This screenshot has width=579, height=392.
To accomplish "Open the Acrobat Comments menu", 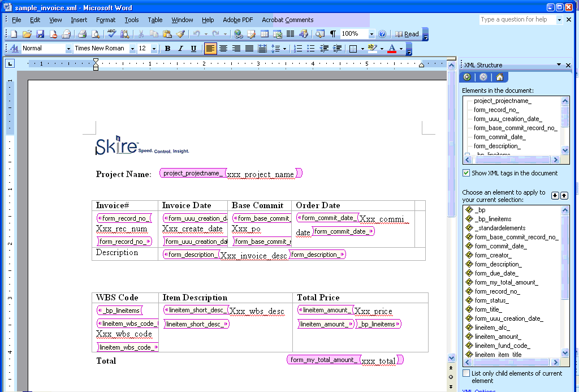I will point(287,20).
